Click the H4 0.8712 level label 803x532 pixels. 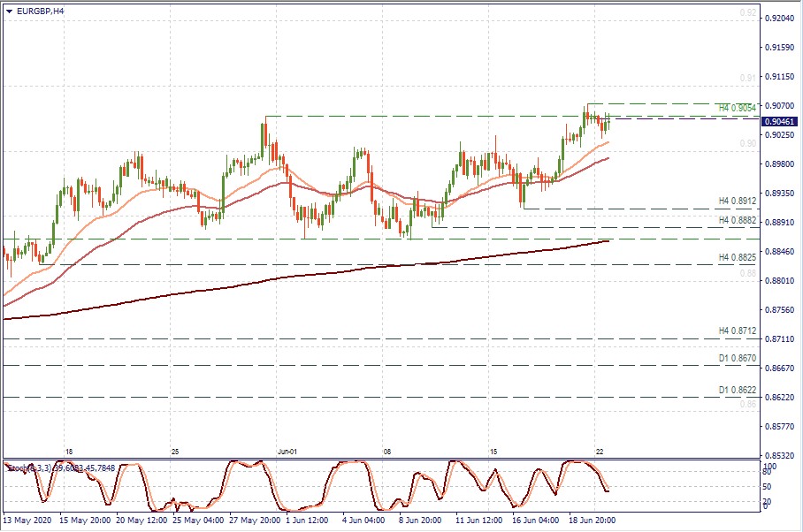pos(738,331)
